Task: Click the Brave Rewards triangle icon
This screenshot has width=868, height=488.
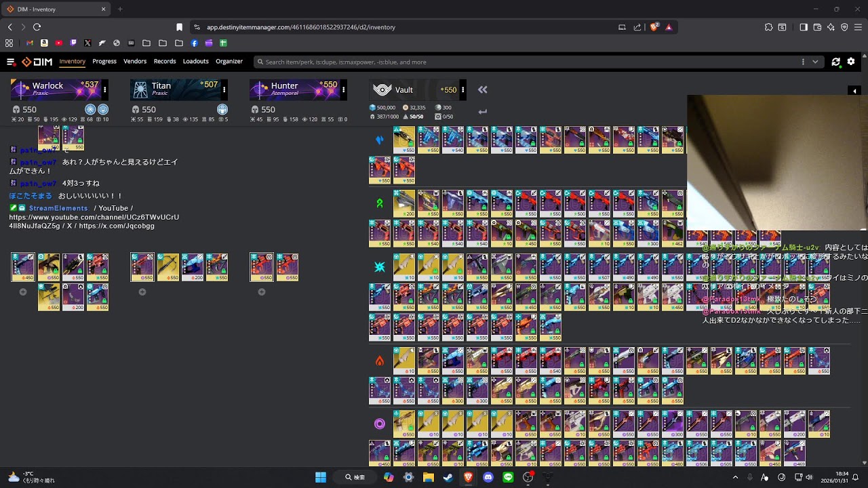Action: point(669,27)
